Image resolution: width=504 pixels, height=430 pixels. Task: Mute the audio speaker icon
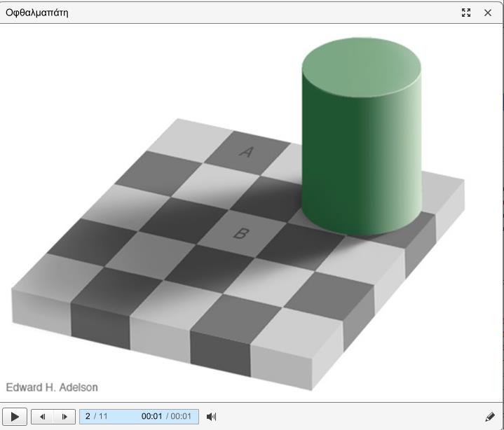tap(211, 417)
